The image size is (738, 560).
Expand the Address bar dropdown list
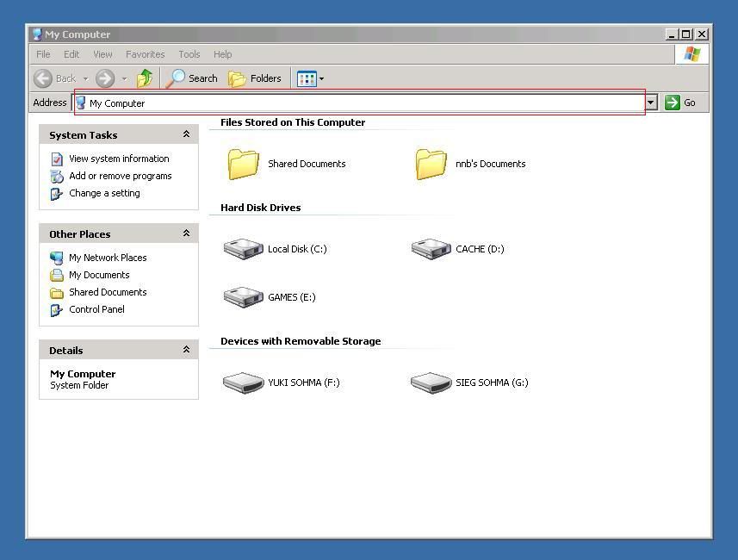point(650,103)
